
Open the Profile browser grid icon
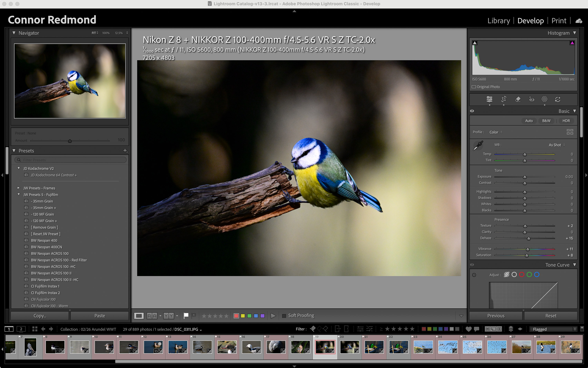click(570, 132)
